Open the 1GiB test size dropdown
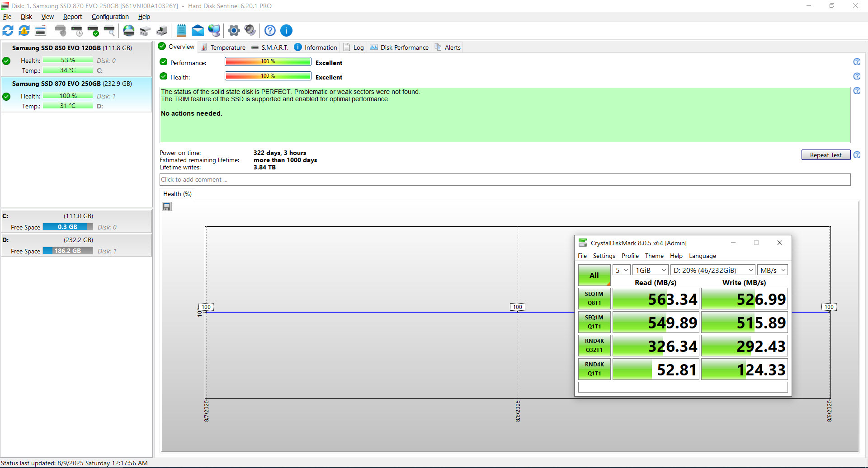Image resolution: width=868 pixels, height=468 pixels. pos(650,270)
